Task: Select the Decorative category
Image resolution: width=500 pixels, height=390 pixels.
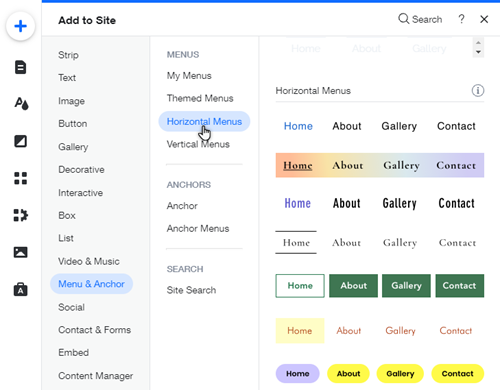Action: pos(81,169)
